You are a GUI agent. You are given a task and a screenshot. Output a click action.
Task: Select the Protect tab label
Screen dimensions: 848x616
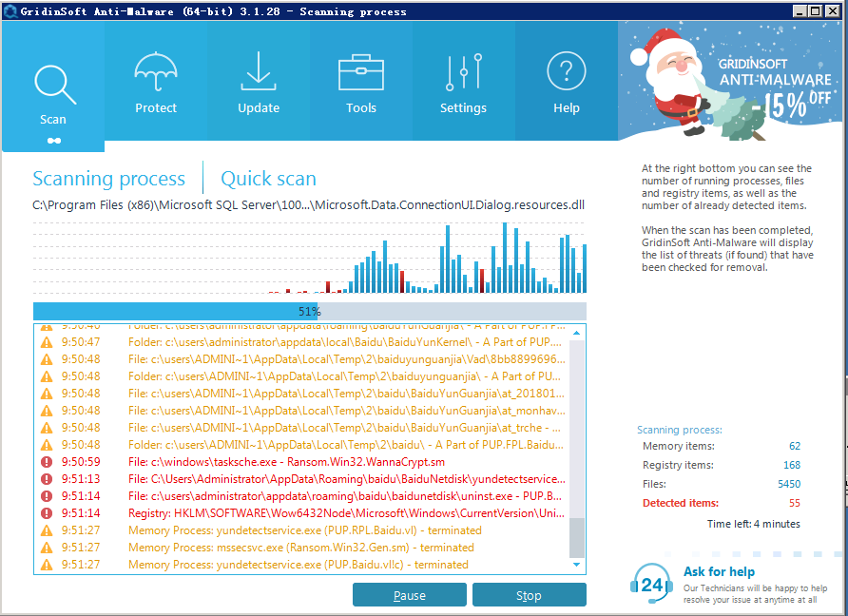pos(156,108)
